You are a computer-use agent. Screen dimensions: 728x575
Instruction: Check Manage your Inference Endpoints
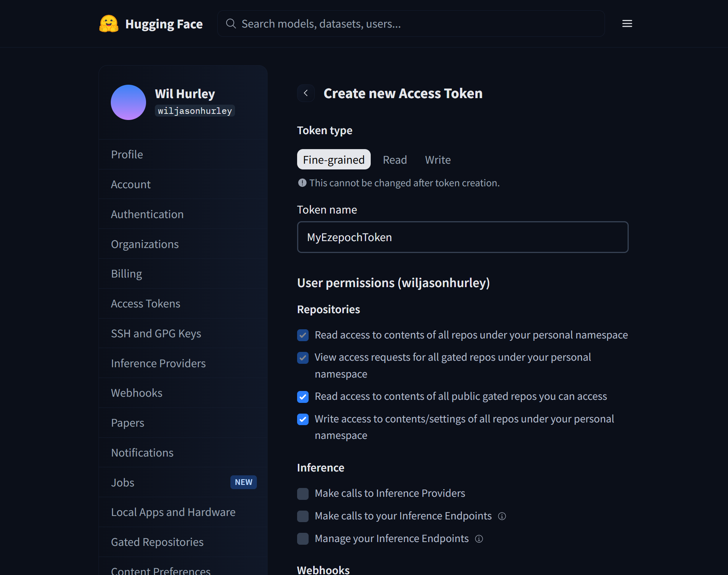click(302, 539)
